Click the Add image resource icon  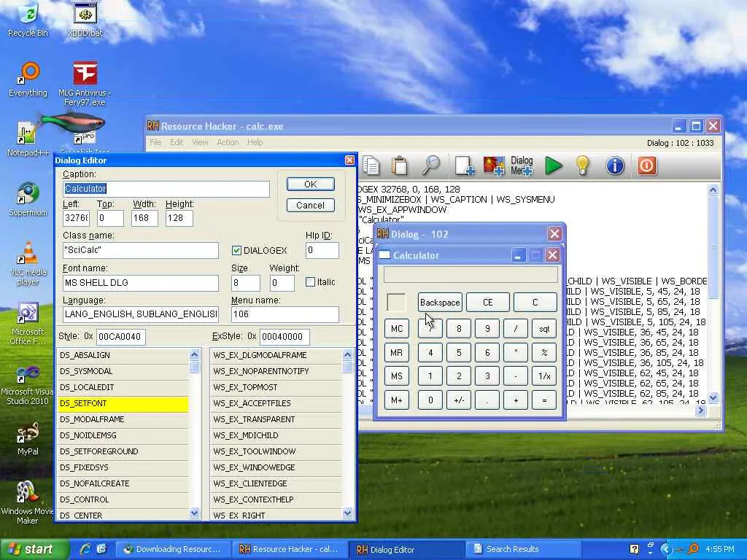[x=494, y=166]
